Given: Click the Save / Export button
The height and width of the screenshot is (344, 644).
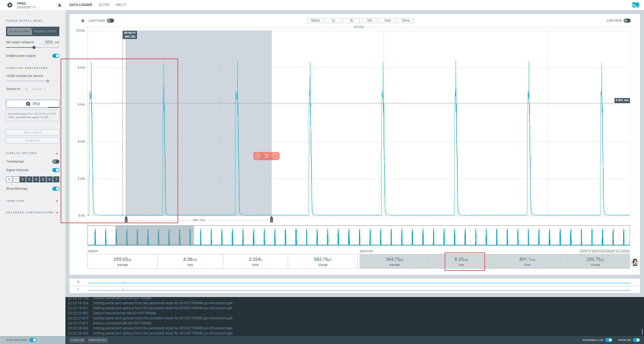Looking at the screenshot, I should pyautogui.click(x=33, y=132).
